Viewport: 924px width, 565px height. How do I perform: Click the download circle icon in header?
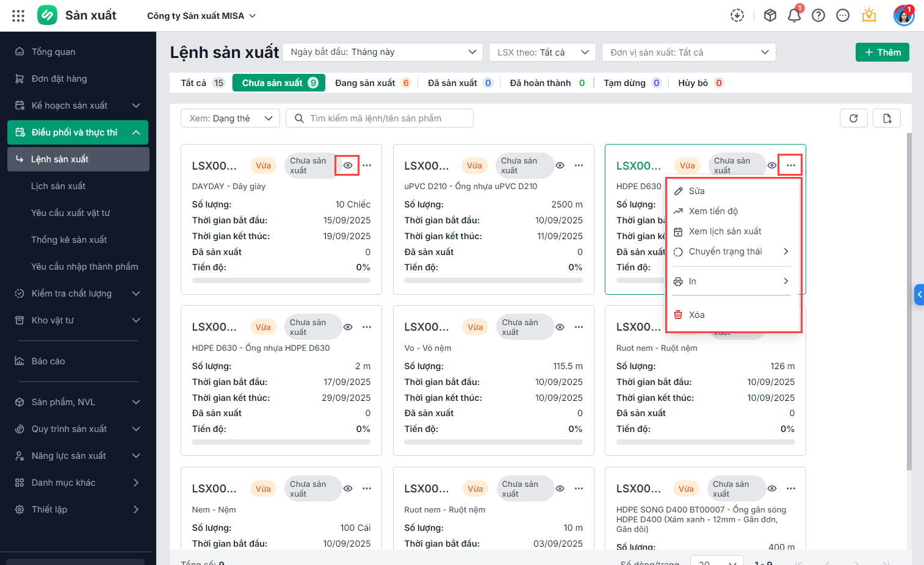pos(737,16)
